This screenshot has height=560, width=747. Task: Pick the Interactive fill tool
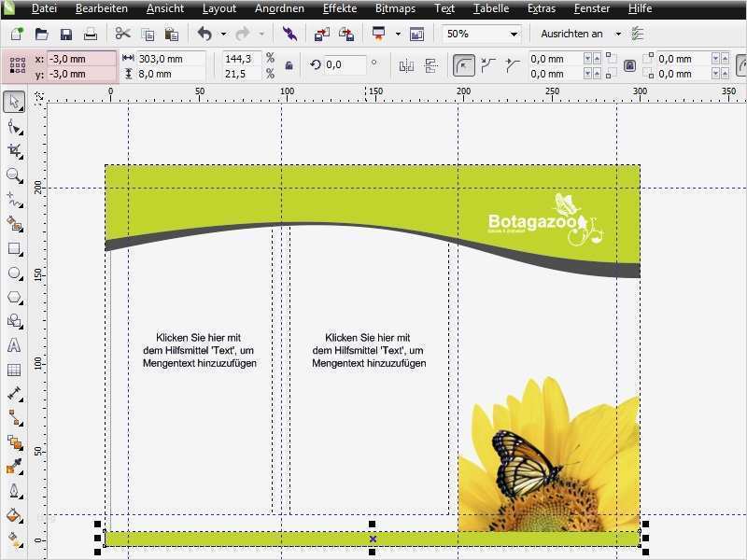(x=13, y=539)
